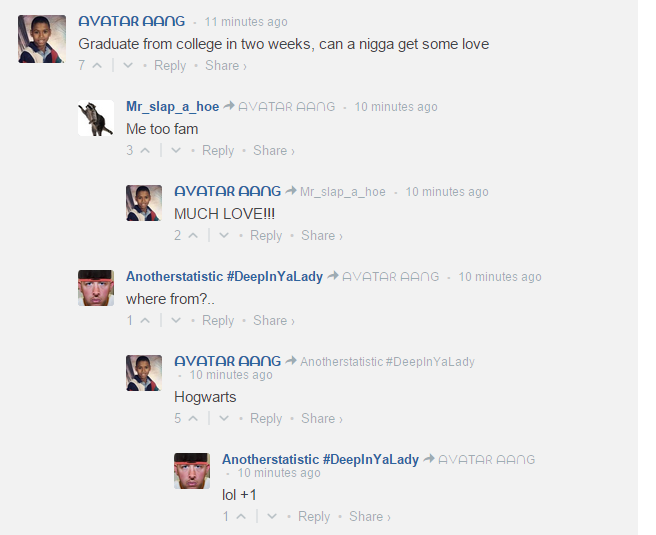Downvote the 'lol +1' comment

click(x=272, y=517)
